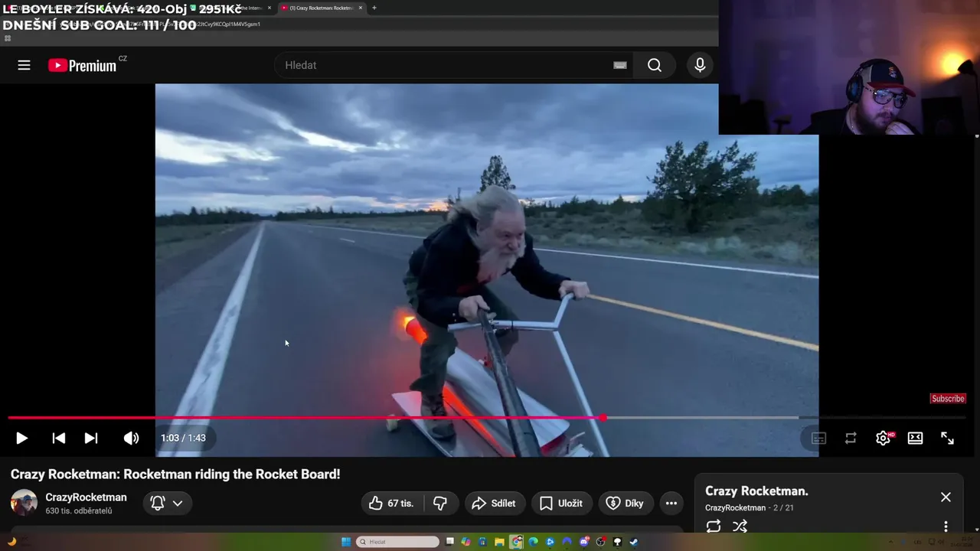Start voice search with microphone
The width and height of the screenshot is (980, 551).
(700, 65)
